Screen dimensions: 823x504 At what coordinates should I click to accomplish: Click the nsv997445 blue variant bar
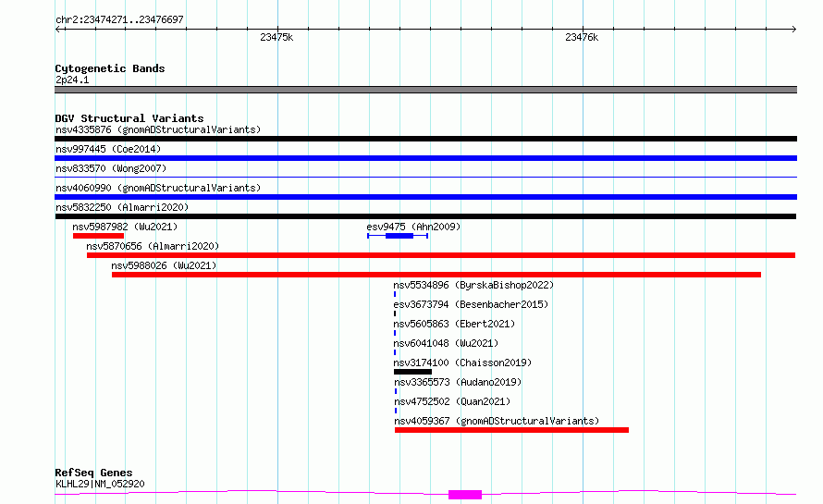click(425, 158)
